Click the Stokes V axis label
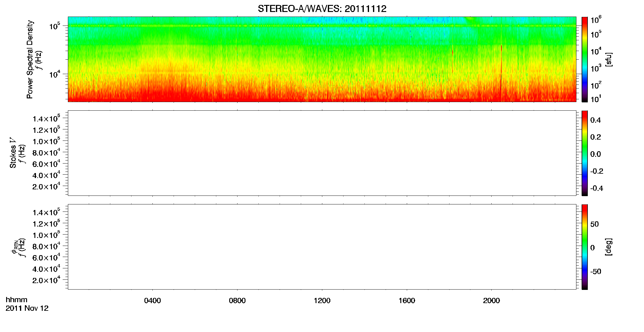The height and width of the screenshot is (332, 644). 13,153
